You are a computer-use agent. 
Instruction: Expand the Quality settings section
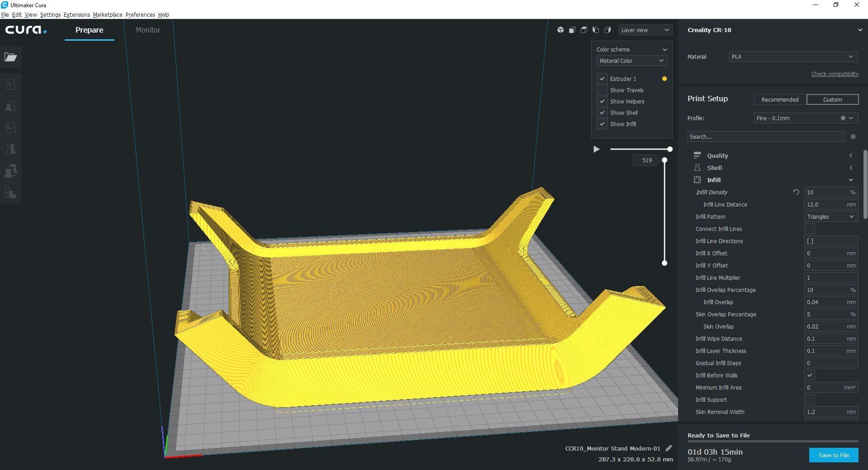(850, 155)
